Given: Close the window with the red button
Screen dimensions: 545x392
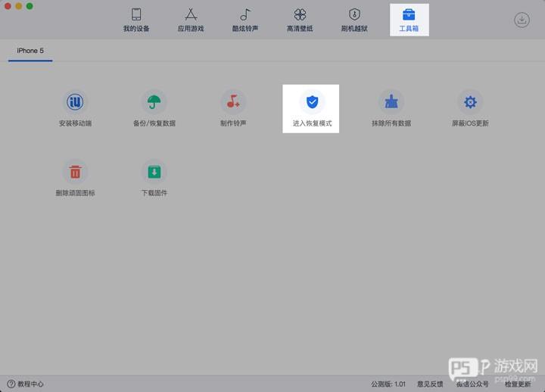Looking at the screenshot, I should tap(8, 6).
